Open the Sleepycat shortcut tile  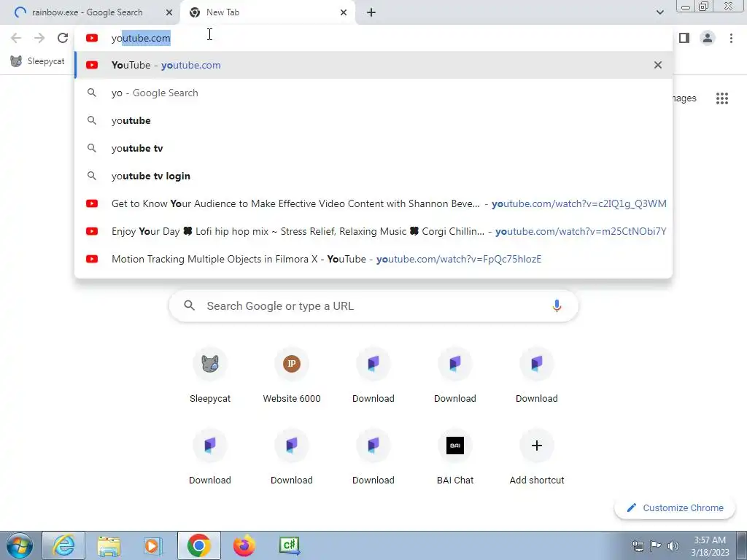[x=210, y=376]
